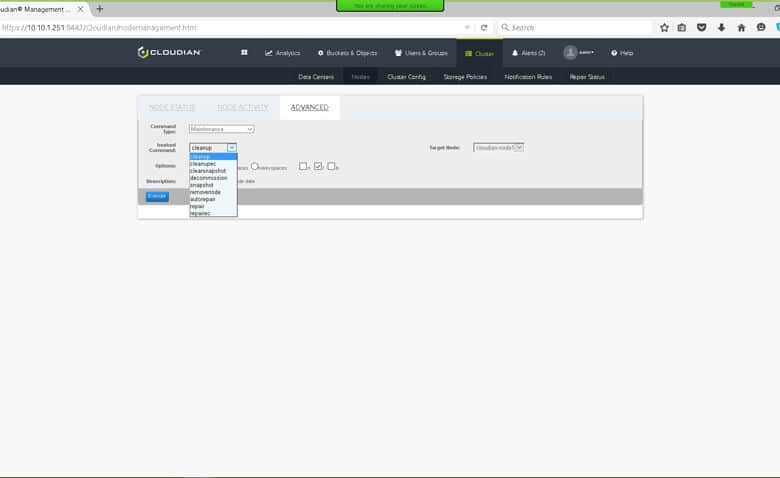
Task: Open the Help menu
Action: pyautogui.click(x=622, y=53)
